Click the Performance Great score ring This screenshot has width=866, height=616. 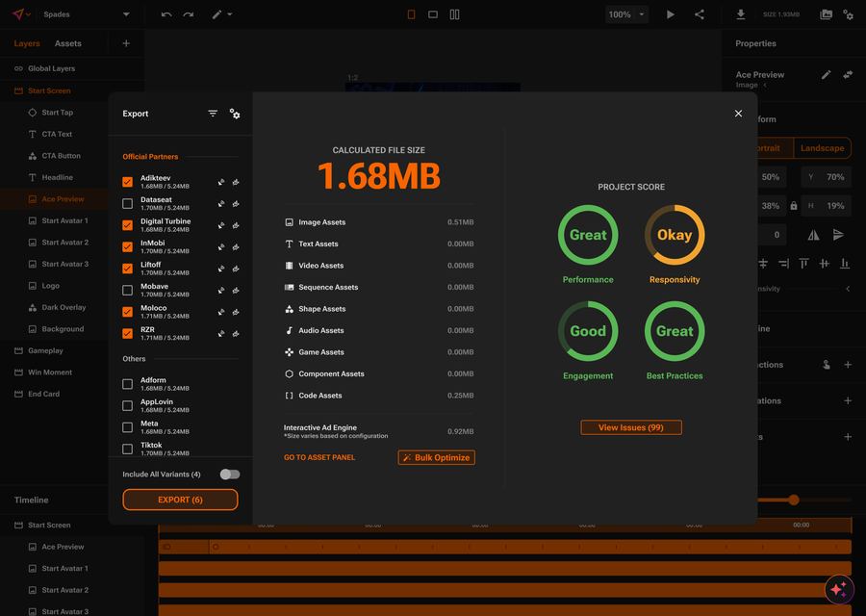pyautogui.click(x=588, y=235)
